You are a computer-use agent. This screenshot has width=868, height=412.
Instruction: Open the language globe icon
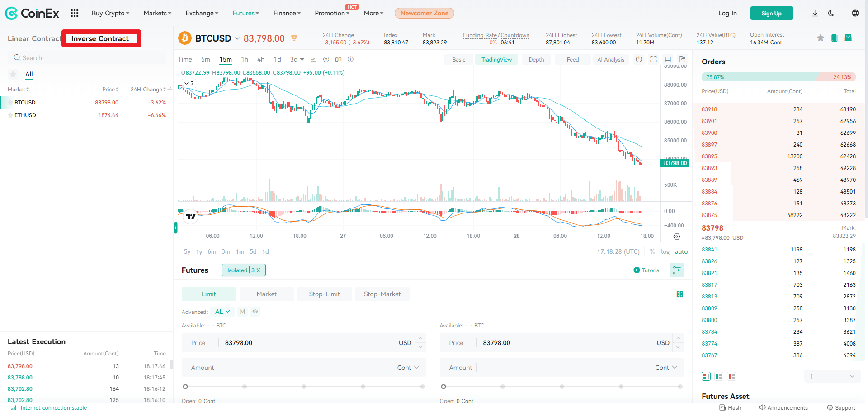855,13
